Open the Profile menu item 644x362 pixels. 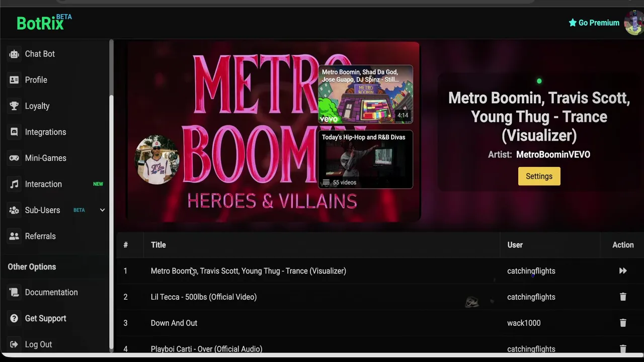(x=36, y=80)
